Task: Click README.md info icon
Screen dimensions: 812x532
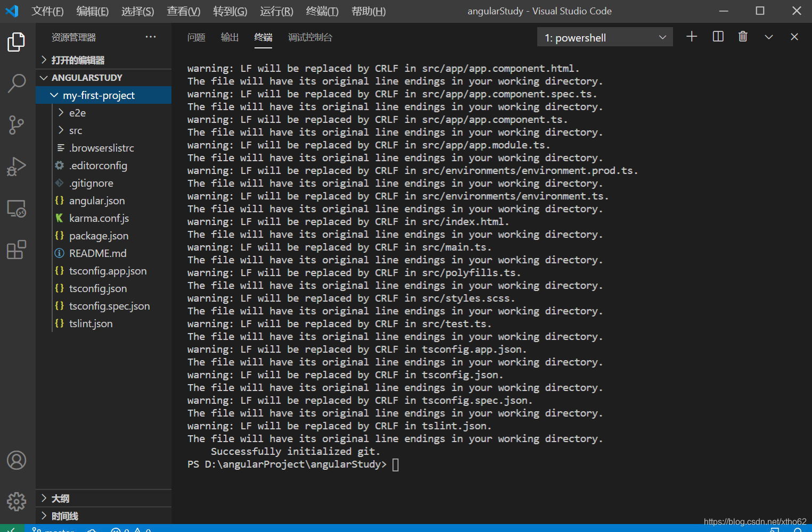Action: click(x=60, y=253)
